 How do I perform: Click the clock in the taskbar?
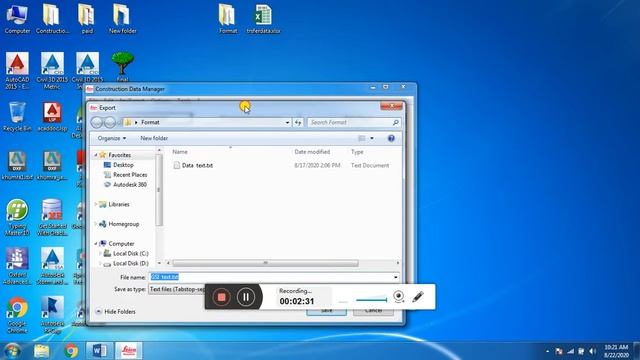(616, 351)
